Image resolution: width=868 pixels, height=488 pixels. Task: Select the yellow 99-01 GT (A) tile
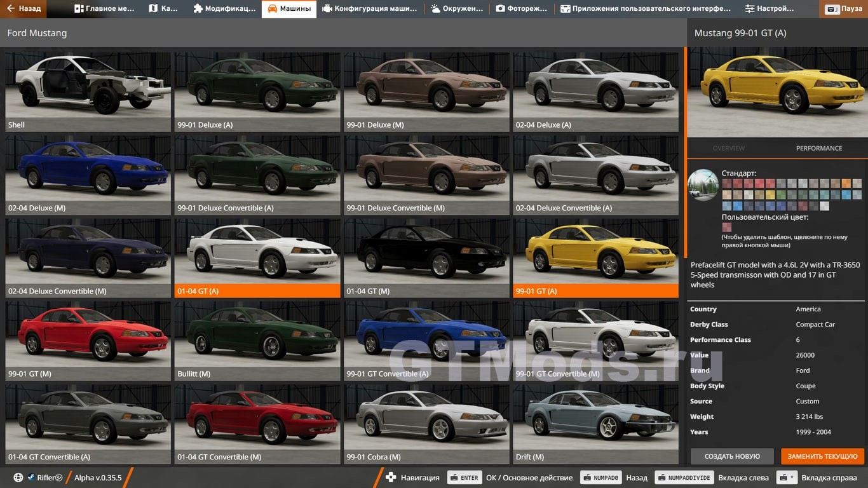point(596,258)
